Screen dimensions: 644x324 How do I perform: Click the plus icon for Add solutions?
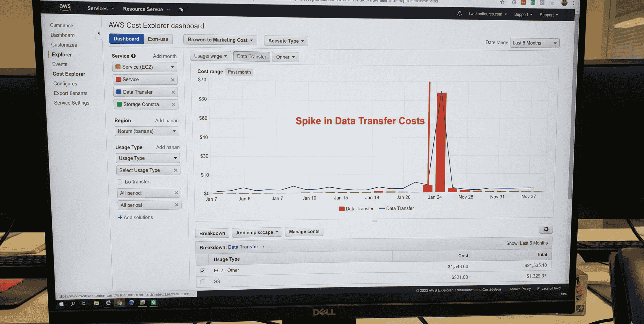[120, 217]
